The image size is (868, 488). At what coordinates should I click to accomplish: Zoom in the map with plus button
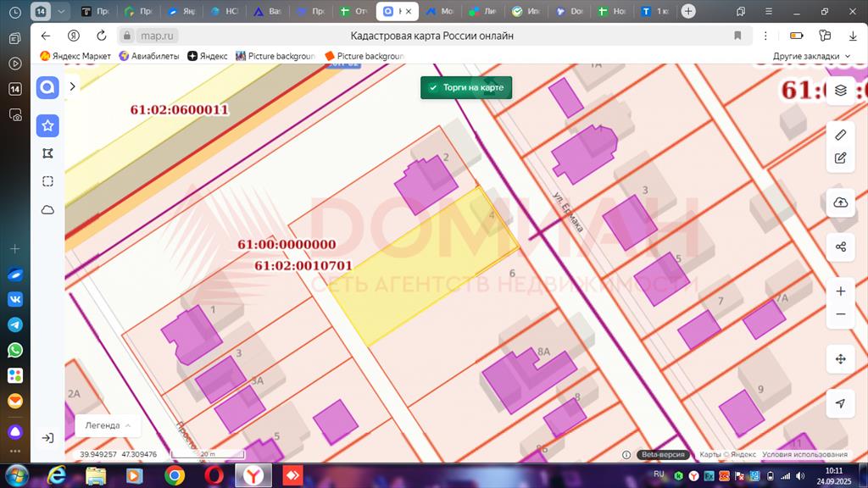tap(840, 291)
